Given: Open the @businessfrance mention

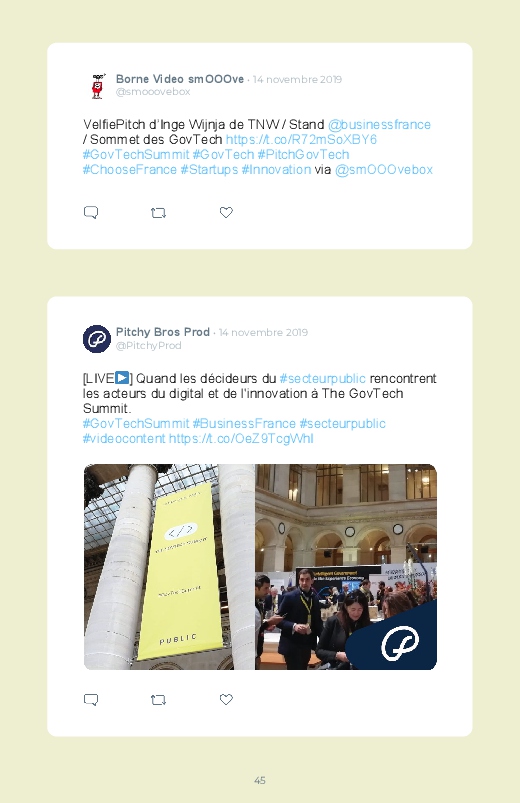Looking at the screenshot, I should click(x=379, y=124).
